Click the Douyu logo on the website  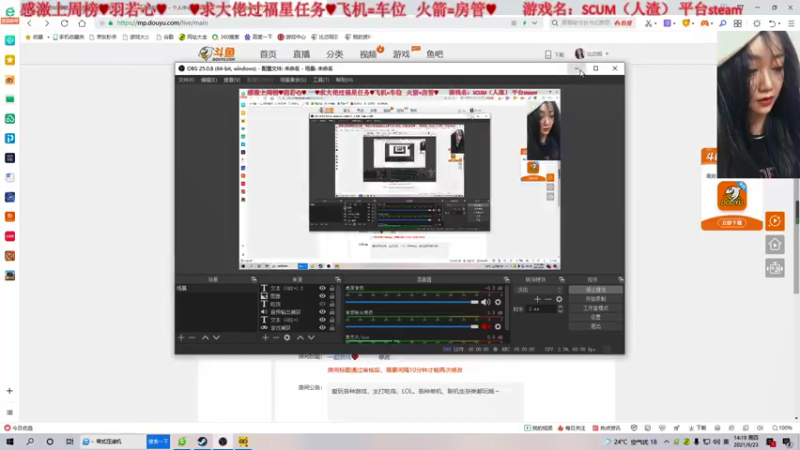[217, 54]
